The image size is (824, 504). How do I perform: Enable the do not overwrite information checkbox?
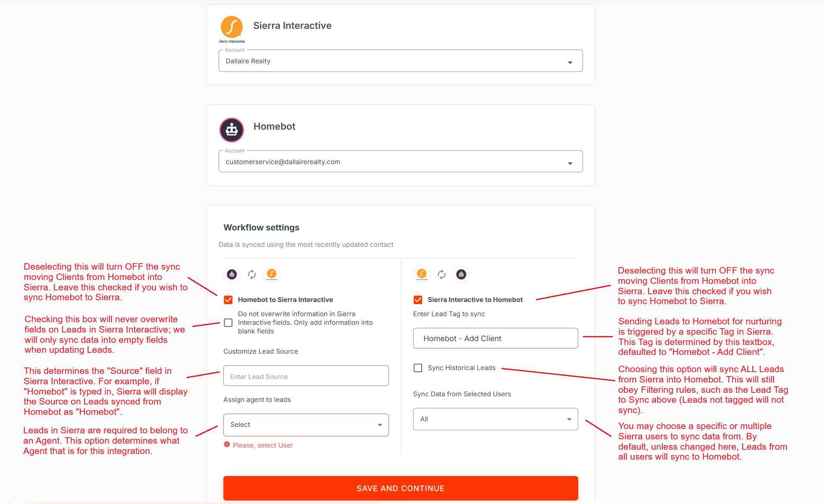click(229, 323)
